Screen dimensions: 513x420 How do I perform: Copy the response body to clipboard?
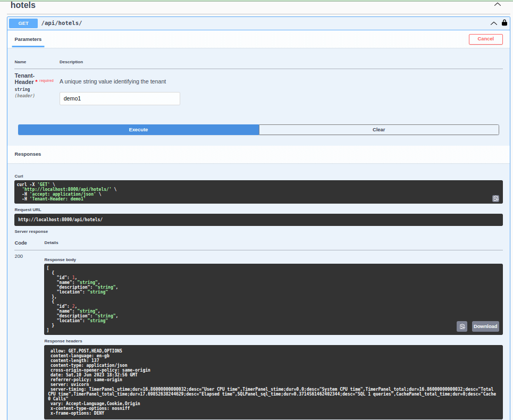coord(461,326)
